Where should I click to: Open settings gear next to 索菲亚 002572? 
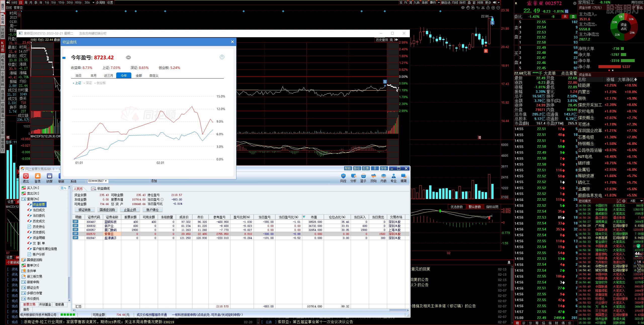pos(574,3)
